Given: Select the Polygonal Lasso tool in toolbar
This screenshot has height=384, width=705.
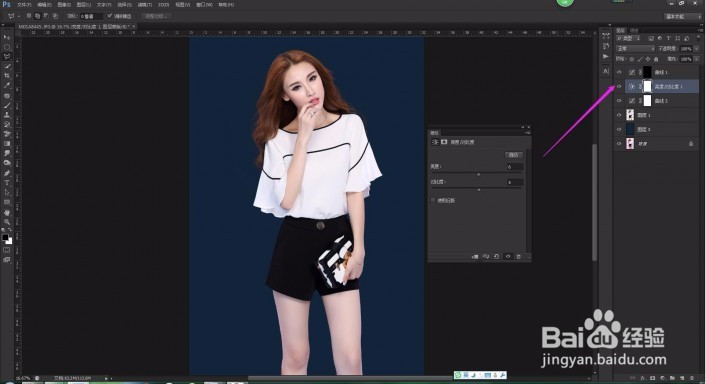Looking at the screenshot, I should coord(7,57).
